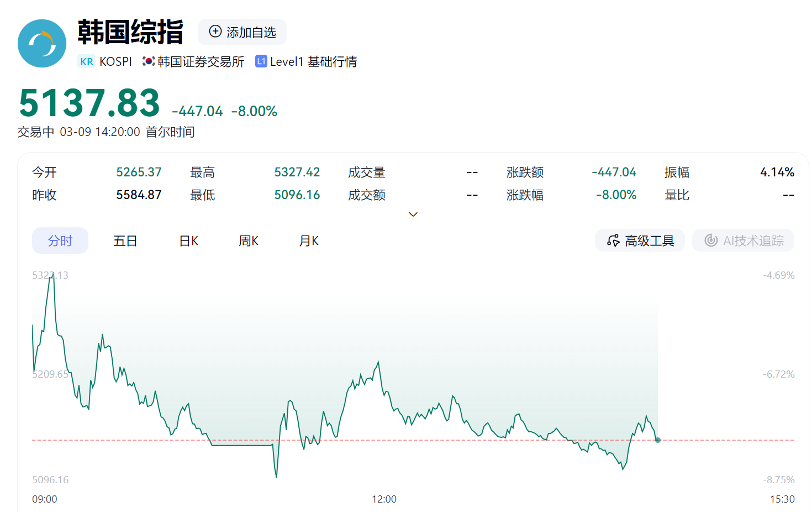Expand the quote details chevron
The height and width of the screenshot is (512, 812).
413,215
